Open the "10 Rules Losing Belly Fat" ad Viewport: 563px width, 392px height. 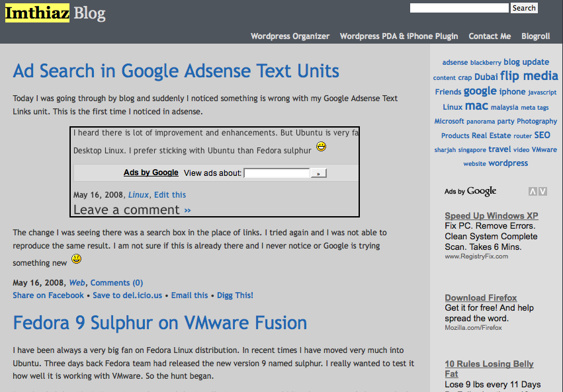click(489, 369)
